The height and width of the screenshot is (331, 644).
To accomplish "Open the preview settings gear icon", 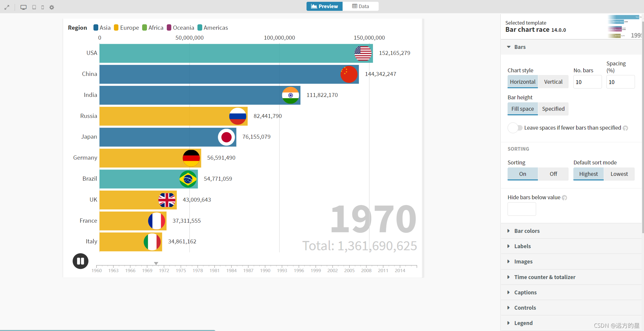I will (x=52, y=7).
